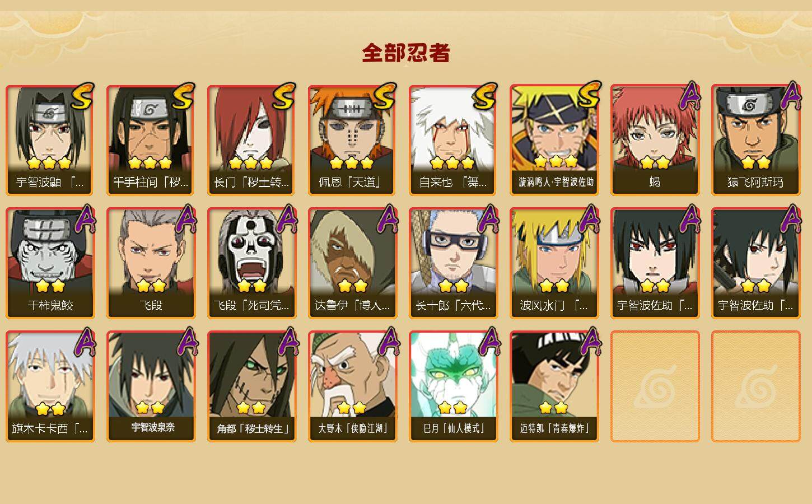Select the 佩恩「天道」 ninja card
This screenshot has height=504, width=812.
pyautogui.click(x=352, y=140)
